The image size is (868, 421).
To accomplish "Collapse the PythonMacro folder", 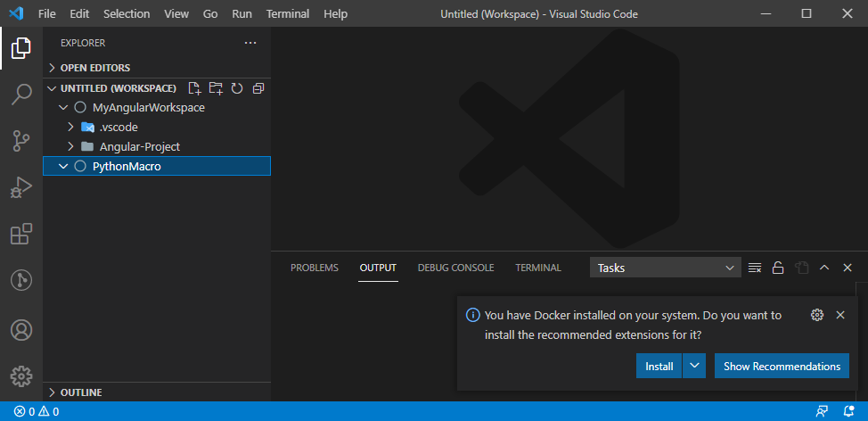I will click(63, 166).
